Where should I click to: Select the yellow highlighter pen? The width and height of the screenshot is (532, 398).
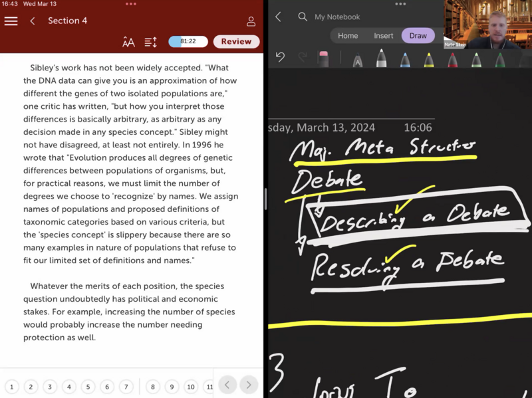(429, 60)
